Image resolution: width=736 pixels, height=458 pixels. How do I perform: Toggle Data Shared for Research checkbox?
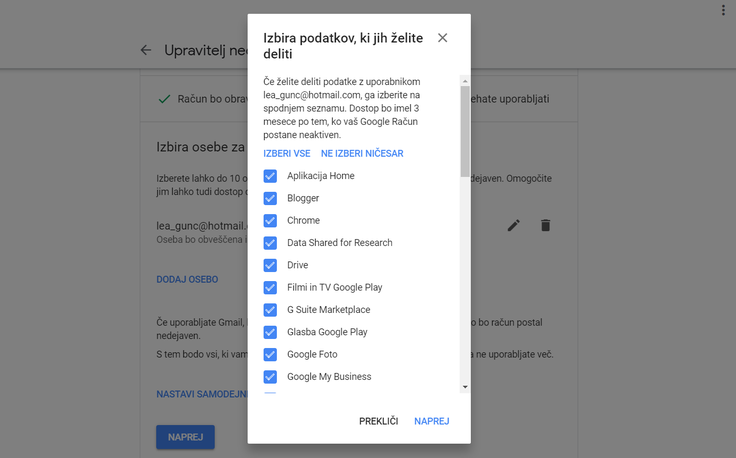[270, 243]
